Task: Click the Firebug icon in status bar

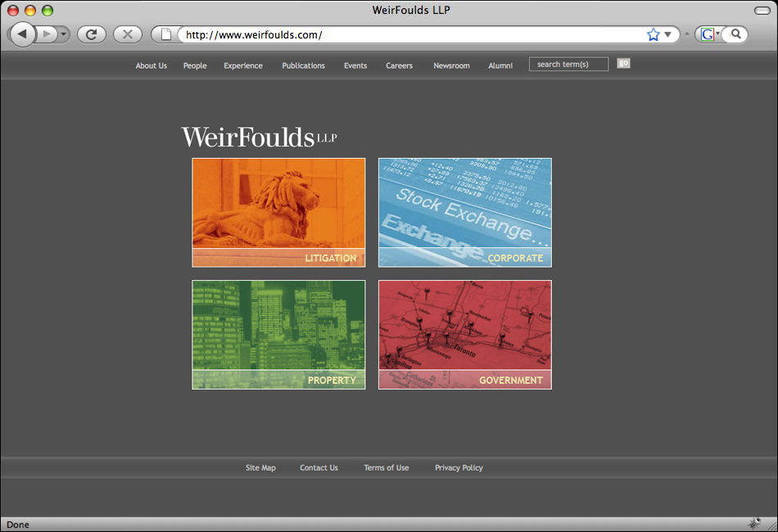Action: 755,523
